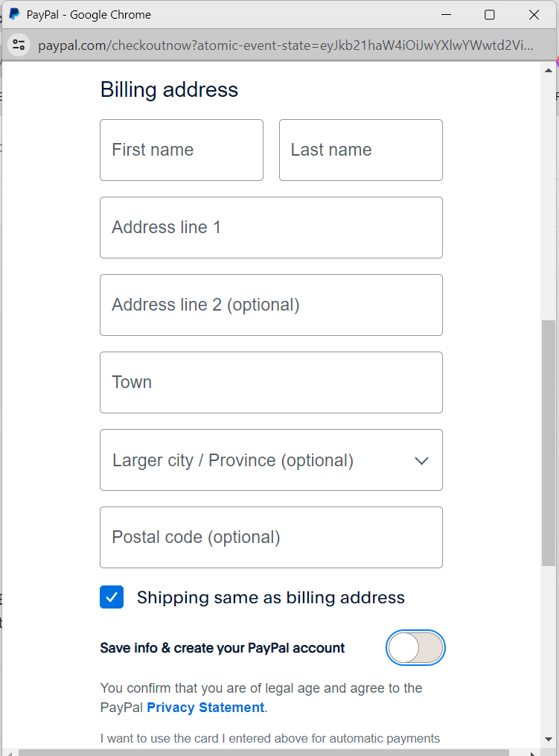Click the Save info & create your PayPal account label
The image size is (559, 756).
(222, 648)
